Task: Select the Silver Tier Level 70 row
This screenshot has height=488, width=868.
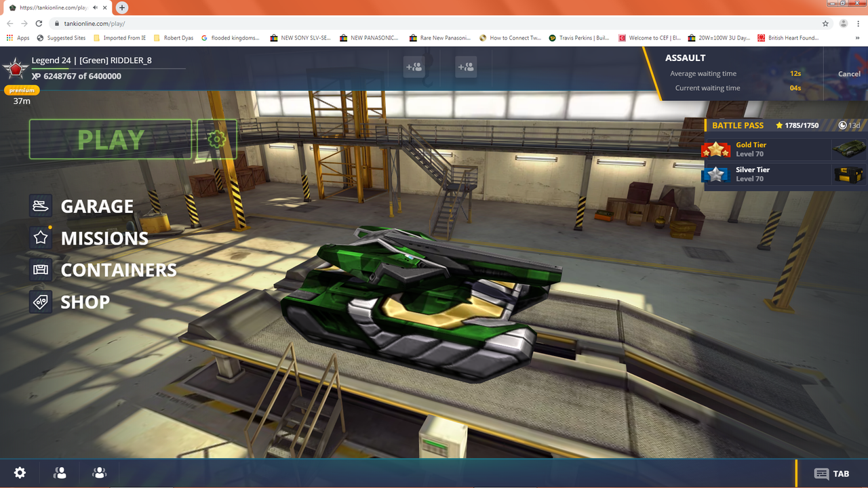Action: 786,174
